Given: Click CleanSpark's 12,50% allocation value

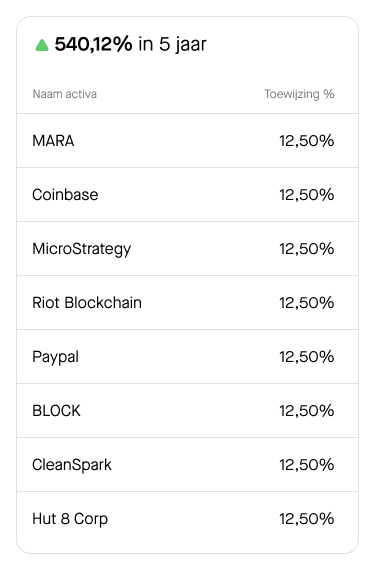Looking at the screenshot, I should pyautogui.click(x=306, y=465).
